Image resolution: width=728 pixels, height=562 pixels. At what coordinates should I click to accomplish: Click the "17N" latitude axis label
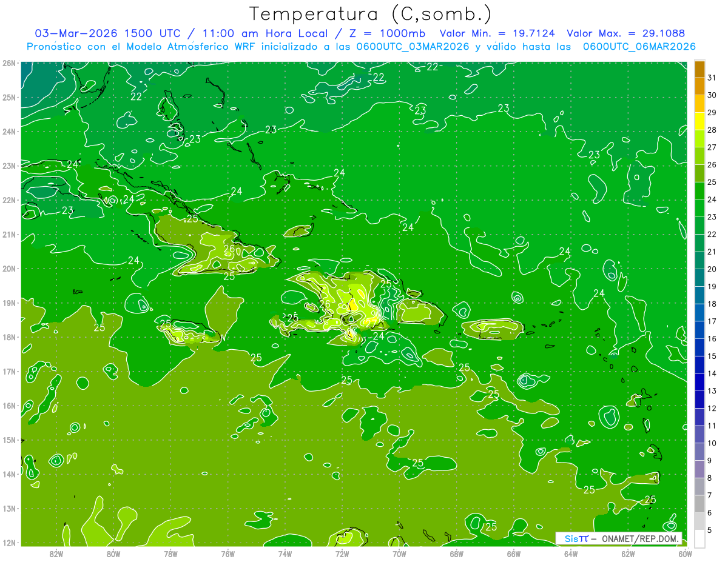click(x=8, y=371)
